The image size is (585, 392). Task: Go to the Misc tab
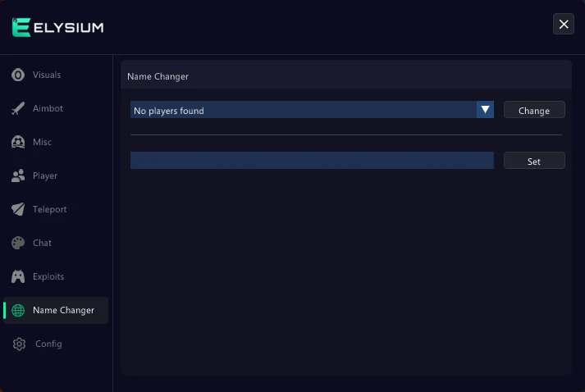tap(42, 142)
